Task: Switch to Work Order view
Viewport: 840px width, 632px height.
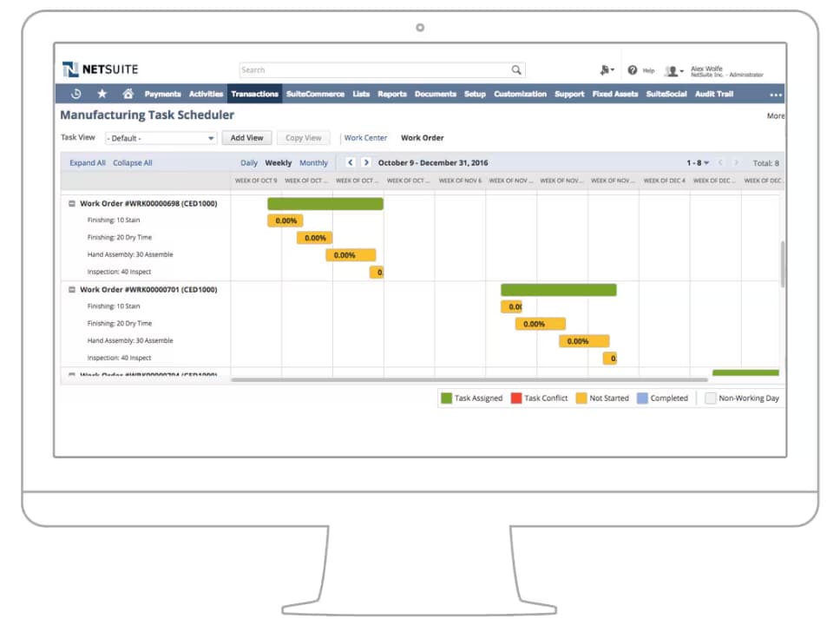Action: [422, 138]
